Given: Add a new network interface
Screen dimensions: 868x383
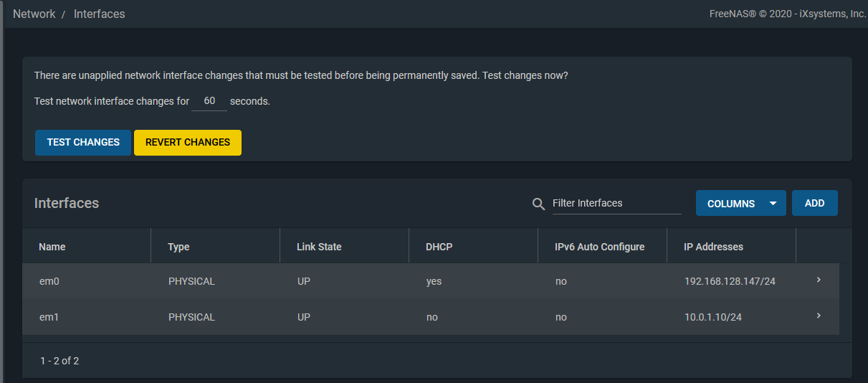Looking at the screenshot, I should pos(814,203).
